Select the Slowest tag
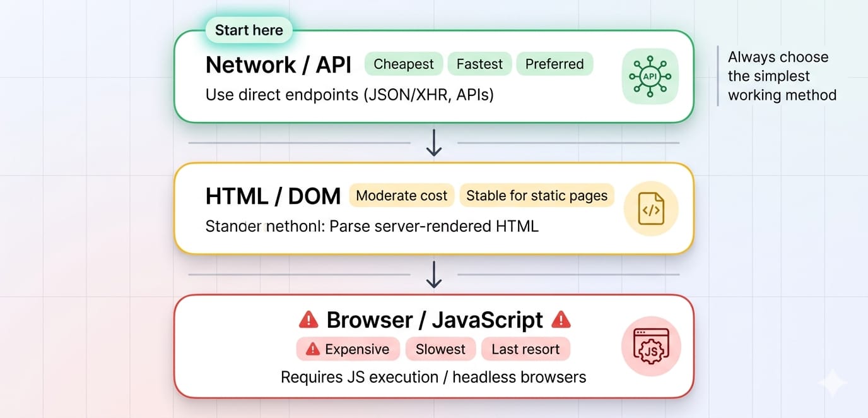The height and width of the screenshot is (418, 868). (x=440, y=349)
